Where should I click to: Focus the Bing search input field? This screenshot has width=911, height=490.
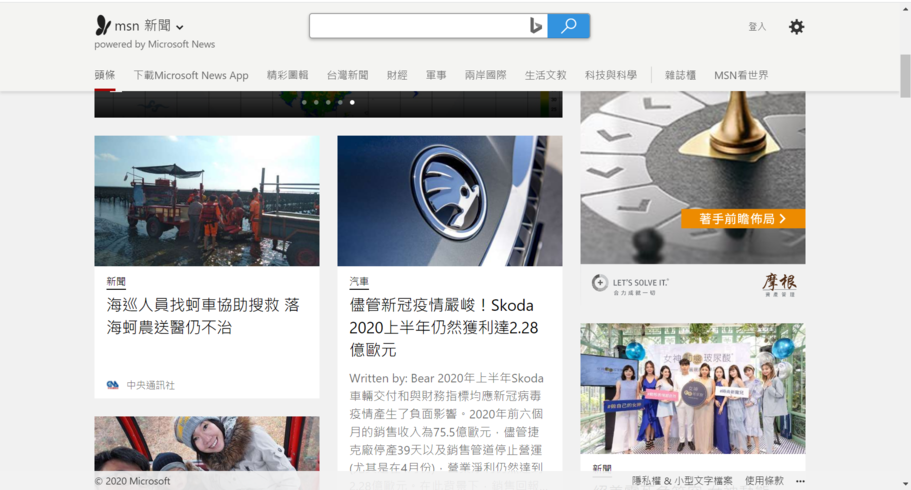pos(418,26)
